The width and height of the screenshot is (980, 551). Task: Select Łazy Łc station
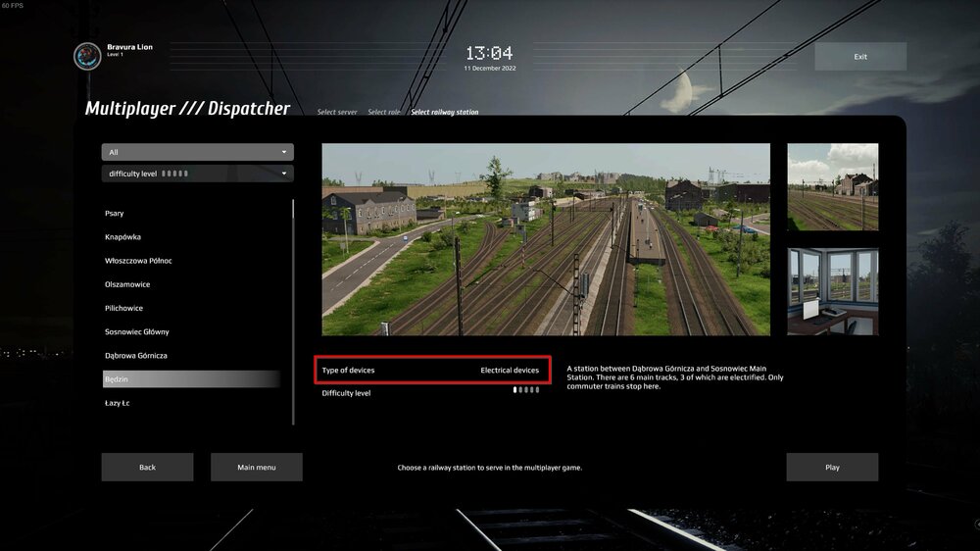coord(118,403)
